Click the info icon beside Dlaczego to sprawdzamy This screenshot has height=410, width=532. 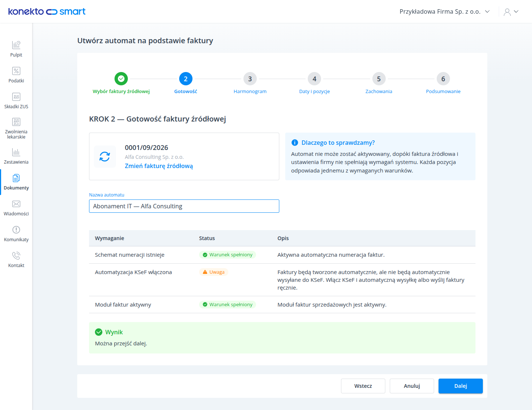[295, 143]
